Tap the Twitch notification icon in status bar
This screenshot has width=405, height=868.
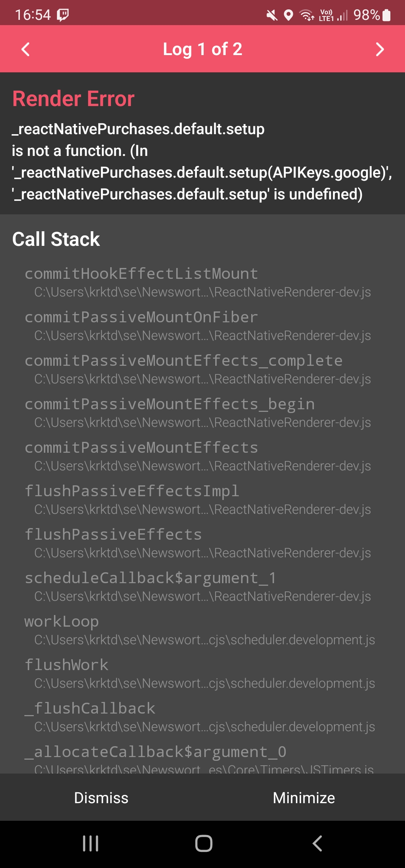tap(63, 15)
